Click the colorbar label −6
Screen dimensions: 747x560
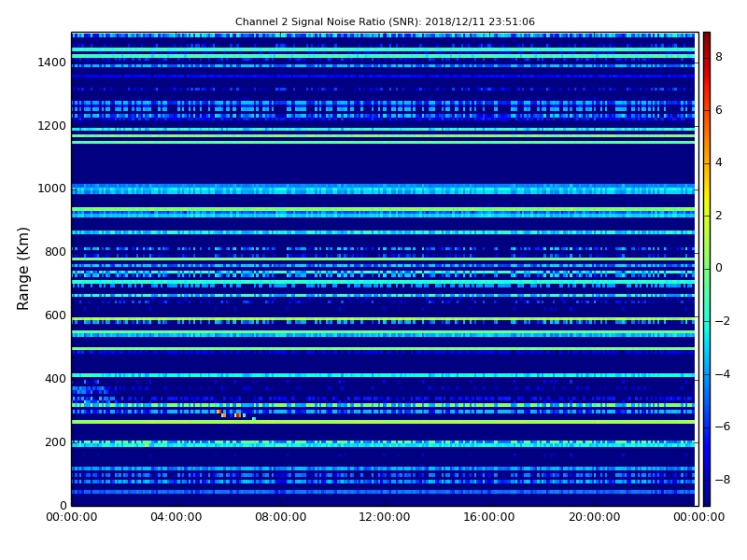coord(722,427)
